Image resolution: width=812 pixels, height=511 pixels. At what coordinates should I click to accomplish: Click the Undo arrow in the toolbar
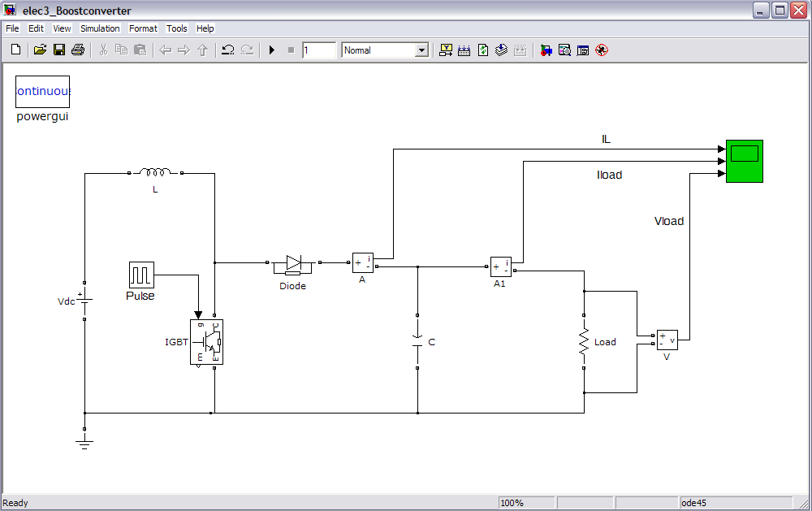click(x=228, y=50)
